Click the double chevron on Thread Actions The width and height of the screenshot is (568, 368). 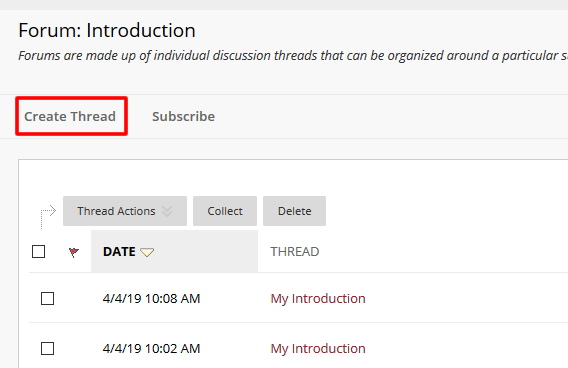tap(167, 211)
